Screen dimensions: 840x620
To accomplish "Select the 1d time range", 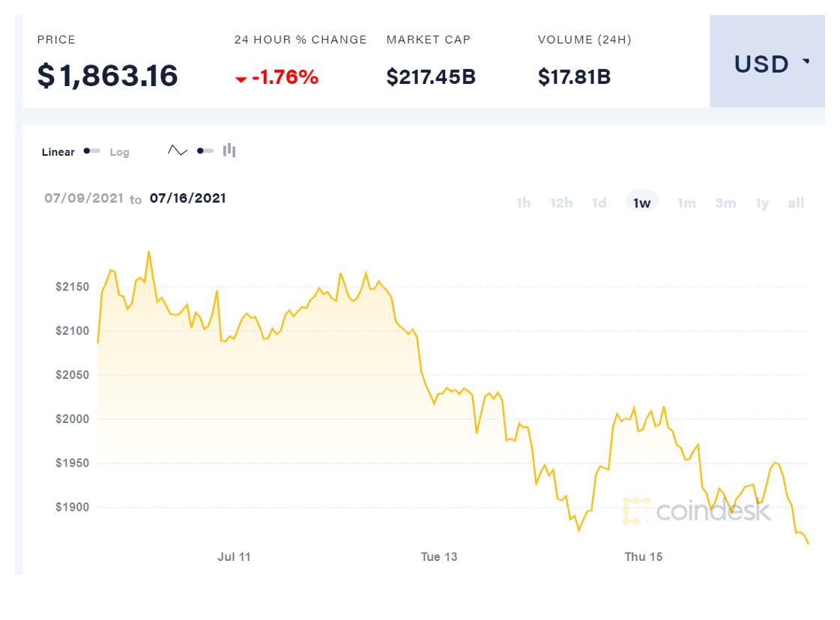I will [599, 203].
